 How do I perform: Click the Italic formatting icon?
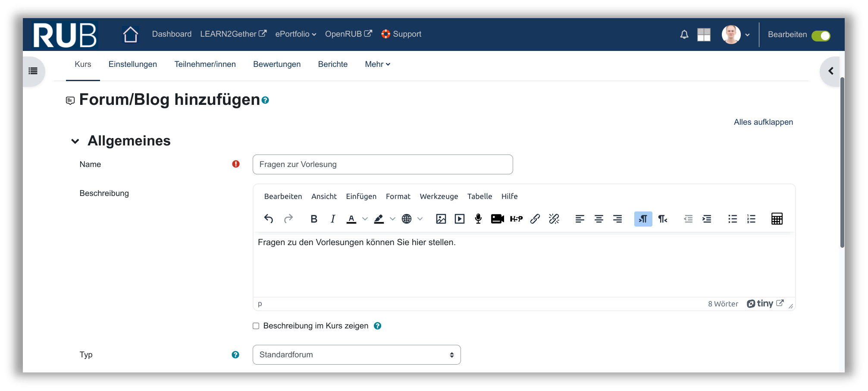332,219
